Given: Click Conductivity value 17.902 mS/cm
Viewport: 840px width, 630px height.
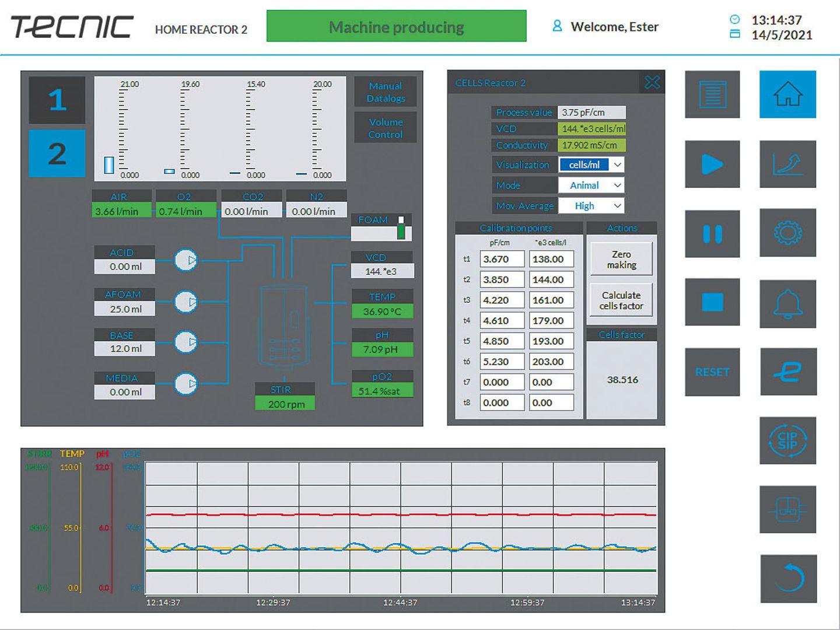Looking at the screenshot, I should [x=591, y=145].
